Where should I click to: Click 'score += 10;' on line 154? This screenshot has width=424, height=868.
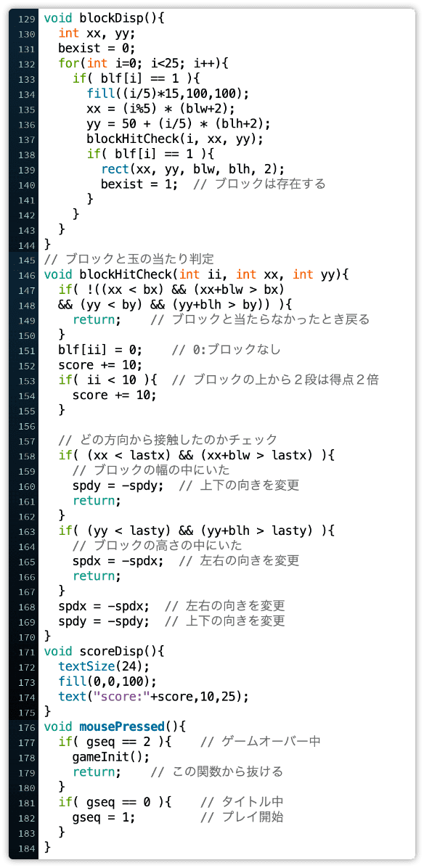[x=115, y=395]
